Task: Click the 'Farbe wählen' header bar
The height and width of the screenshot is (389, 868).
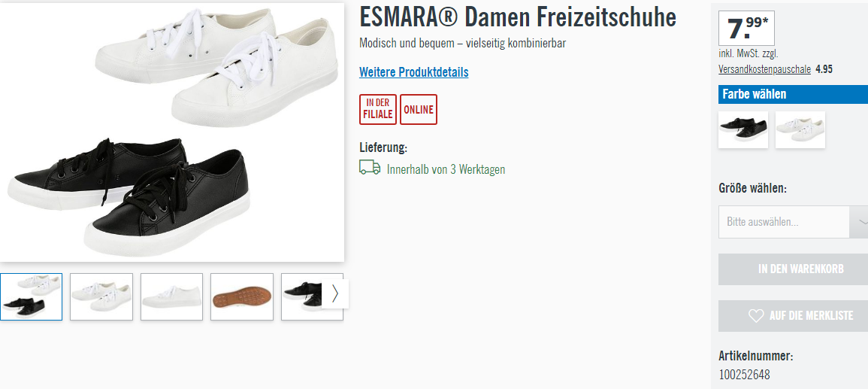Action: [794, 94]
